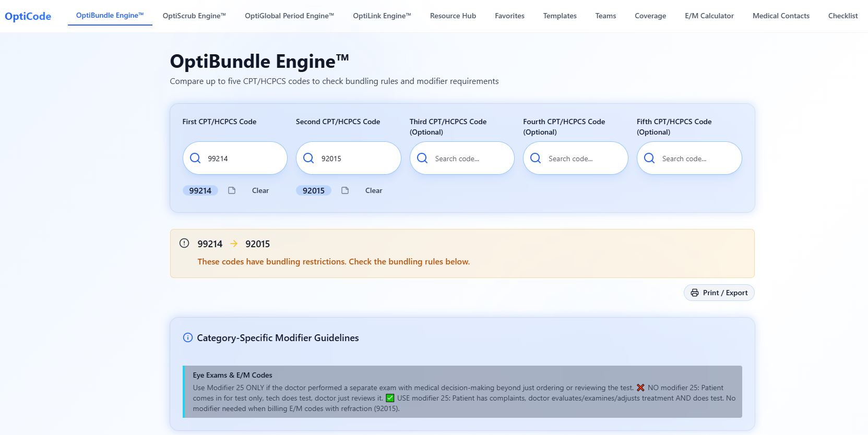Click the Category-Specific Modifier Guidelines heading
The height and width of the screenshot is (435, 868).
(x=278, y=338)
